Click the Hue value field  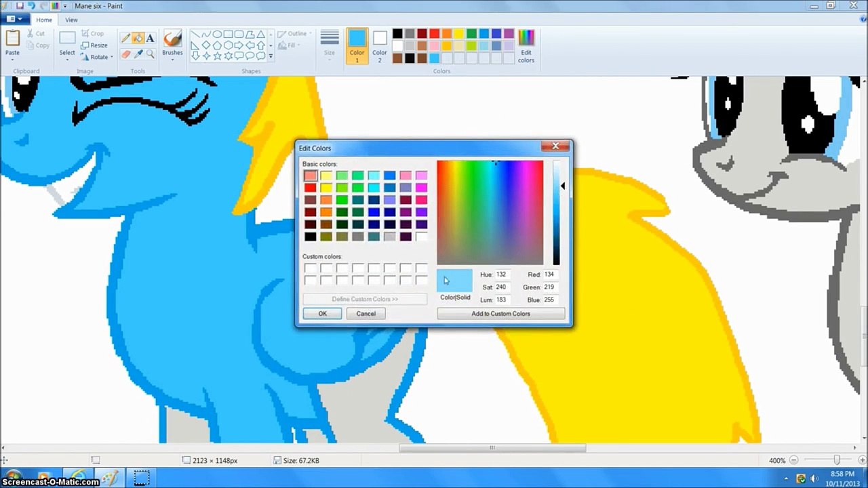502,274
